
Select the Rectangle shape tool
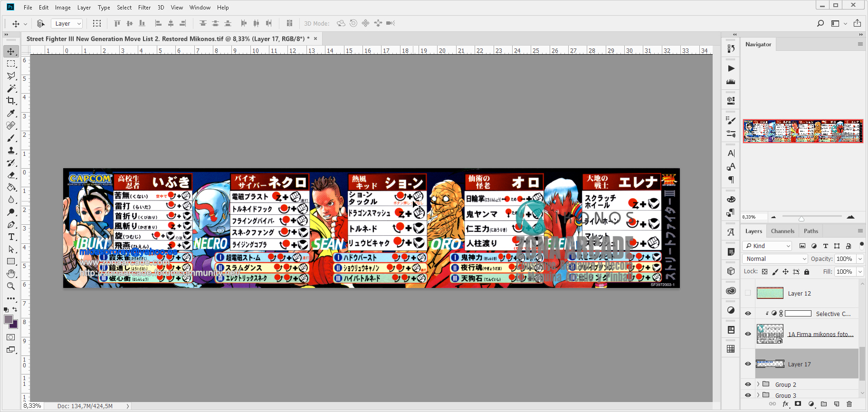click(11, 261)
